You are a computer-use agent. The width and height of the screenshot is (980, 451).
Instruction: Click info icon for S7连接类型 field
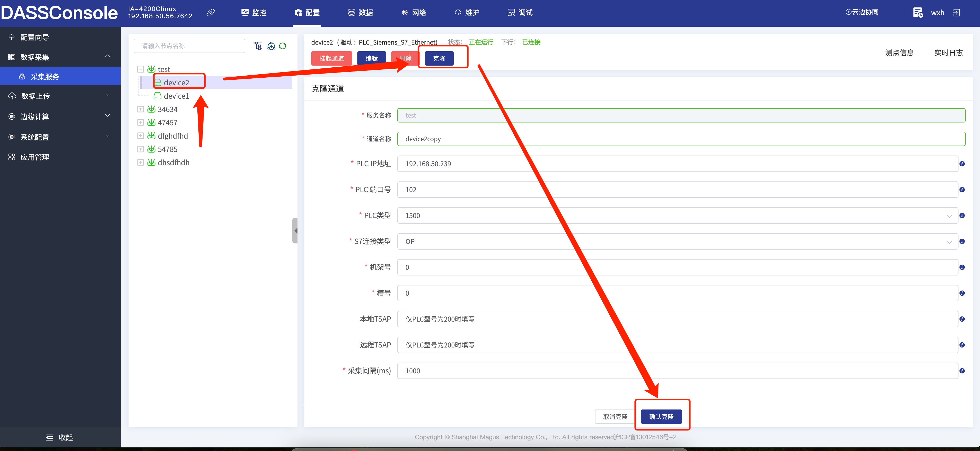[962, 241]
